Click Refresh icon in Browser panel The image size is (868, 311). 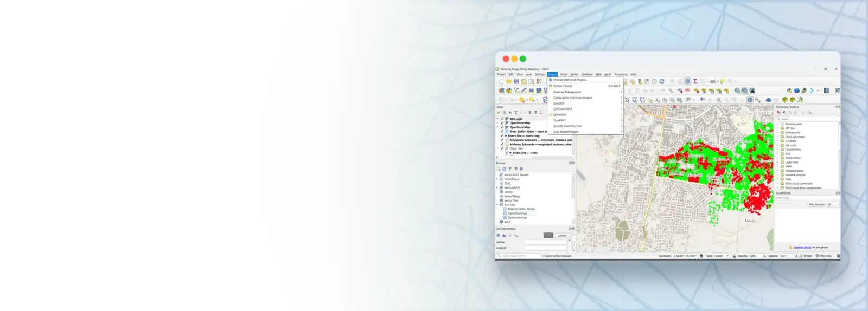click(x=504, y=169)
